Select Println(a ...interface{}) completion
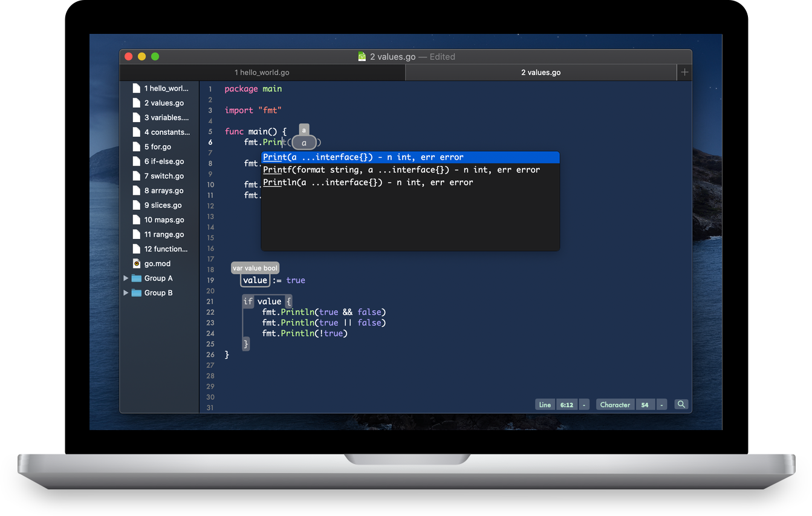Viewport: 812px width, 516px height. coord(410,183)
